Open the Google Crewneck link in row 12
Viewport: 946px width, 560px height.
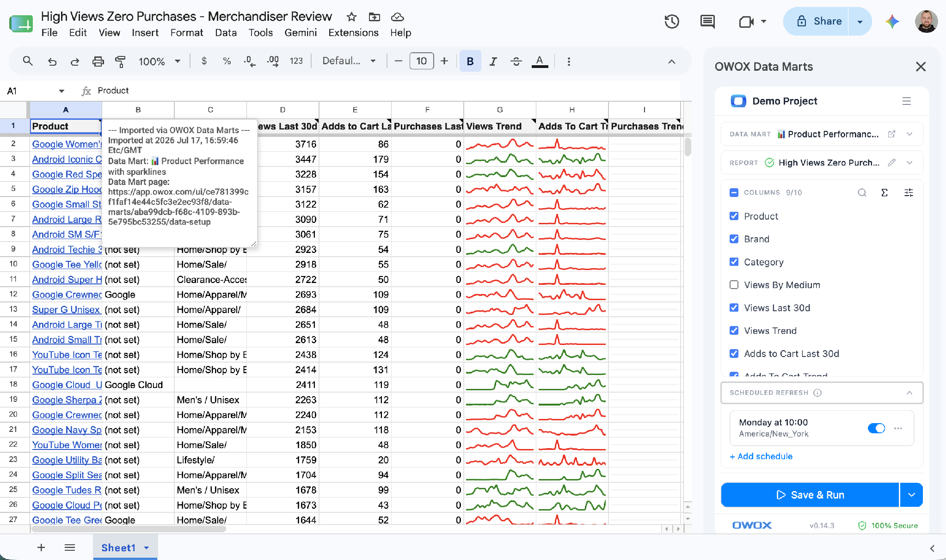pos(67,295)
